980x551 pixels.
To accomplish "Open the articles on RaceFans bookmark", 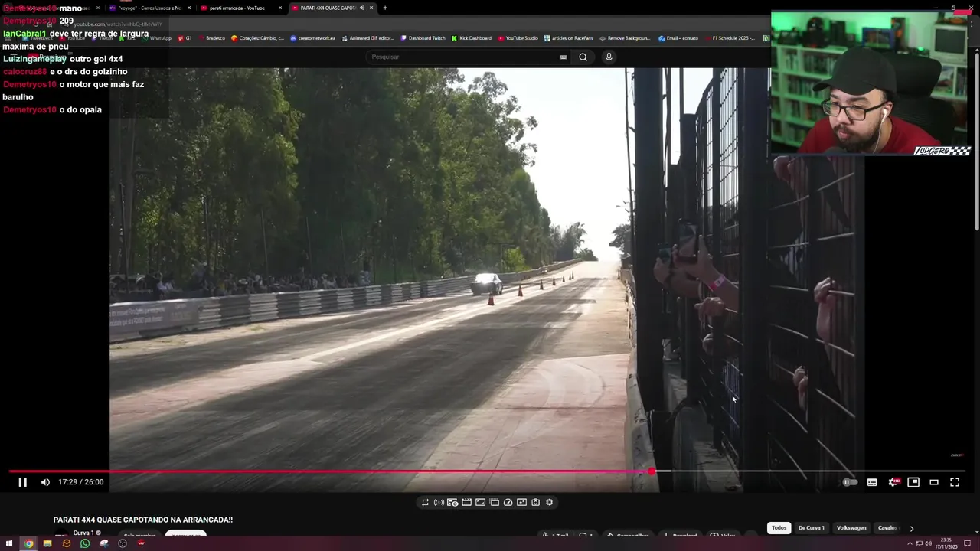I will pyautogui.click(x=568, y=38).
